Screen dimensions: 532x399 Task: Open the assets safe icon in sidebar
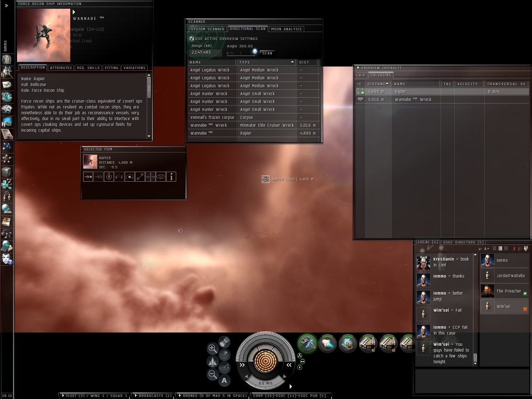coord(7,171)
